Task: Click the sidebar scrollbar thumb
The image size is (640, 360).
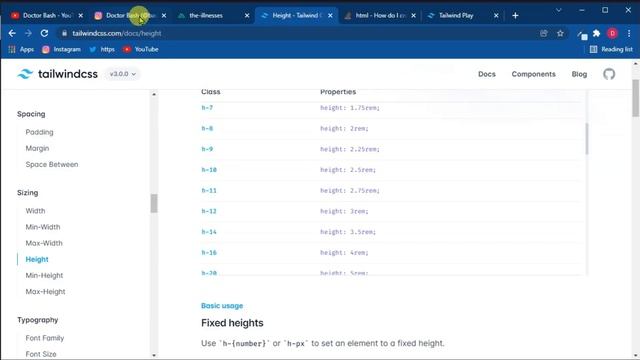Action: point(154,203)
